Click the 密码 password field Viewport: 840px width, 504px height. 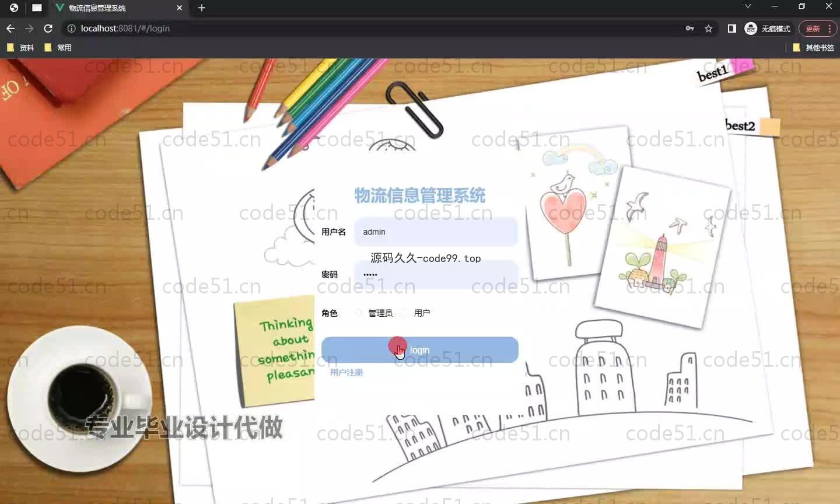coord(436,274)
